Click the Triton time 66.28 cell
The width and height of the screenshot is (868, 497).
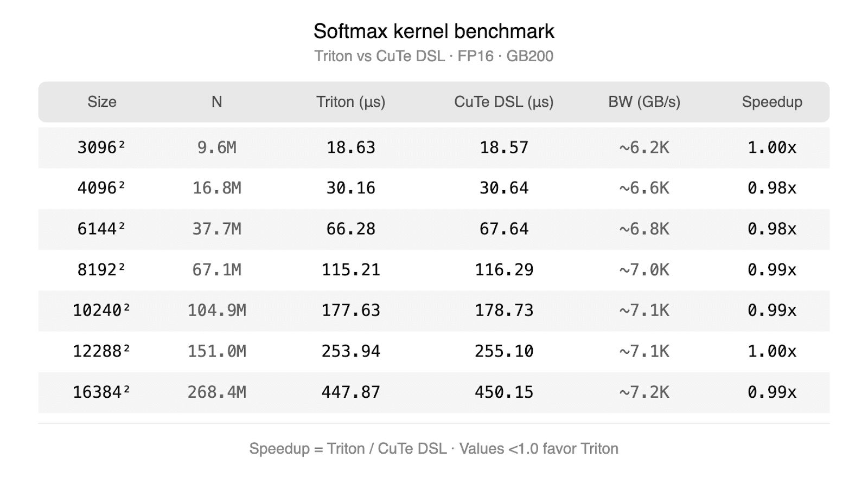[x=350, y=229]
